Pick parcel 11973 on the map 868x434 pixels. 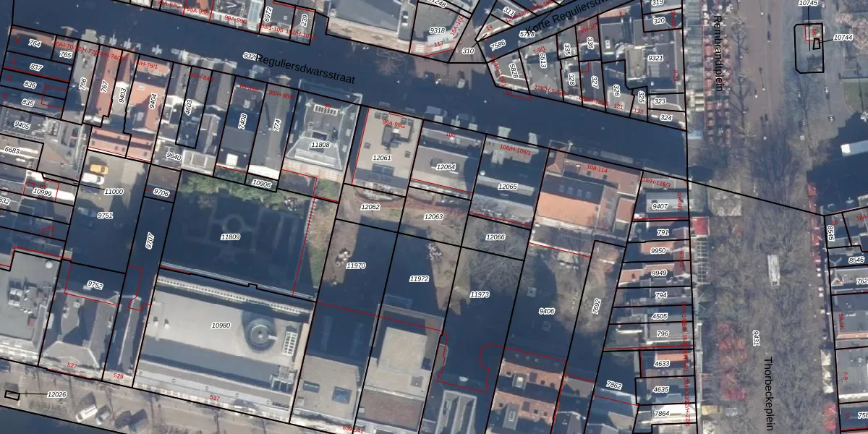pyautogui.click(x=480, y=294)
